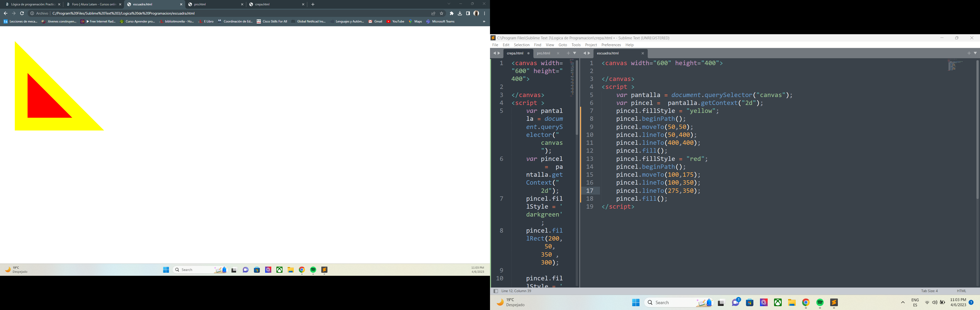
Task: Open a new Chrome tab with plus button
Action: coord(313,5)
